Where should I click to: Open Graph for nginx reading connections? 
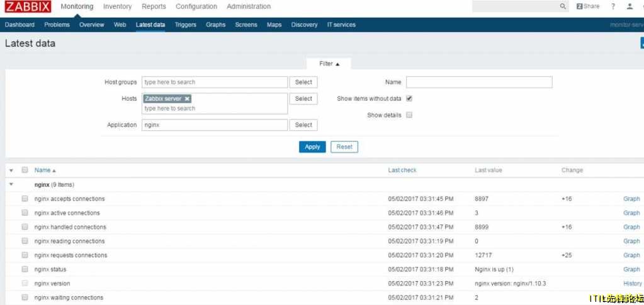[631, 241]
